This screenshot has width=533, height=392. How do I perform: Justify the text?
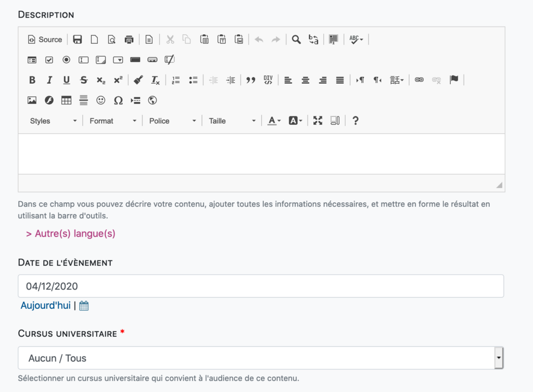click(x=340, y=80)
